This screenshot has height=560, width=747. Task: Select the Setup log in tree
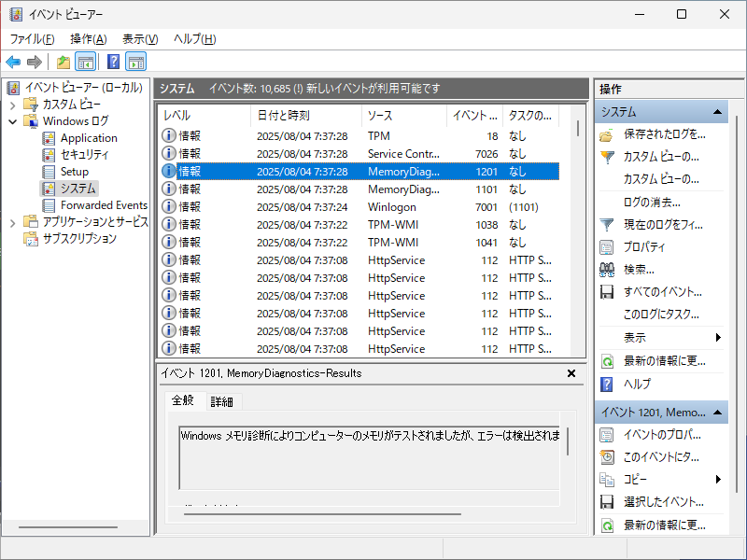click(x=75, y=172)
